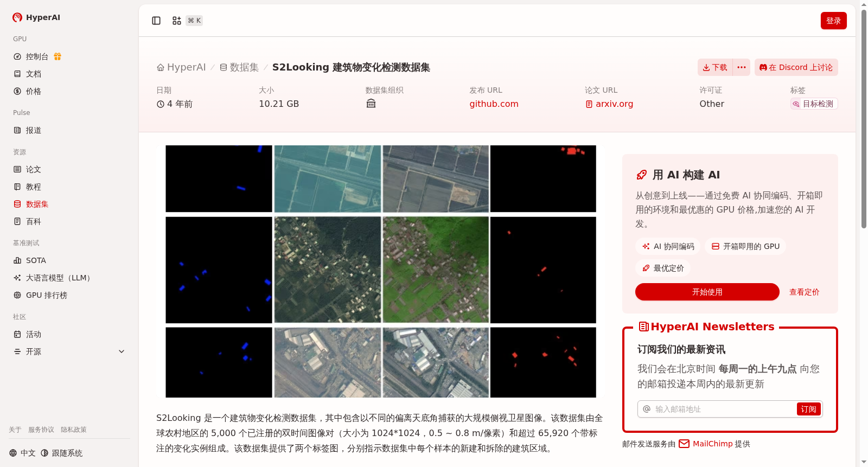Click the rocket icon beside 用 AI 构建 AI
The height and width of the screenshot is (467, 868).
pos(642,175)
